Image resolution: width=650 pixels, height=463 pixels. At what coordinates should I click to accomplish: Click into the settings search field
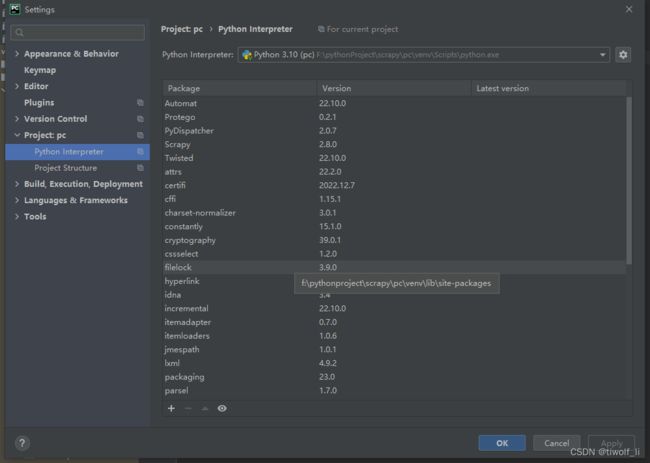[78, 32]
